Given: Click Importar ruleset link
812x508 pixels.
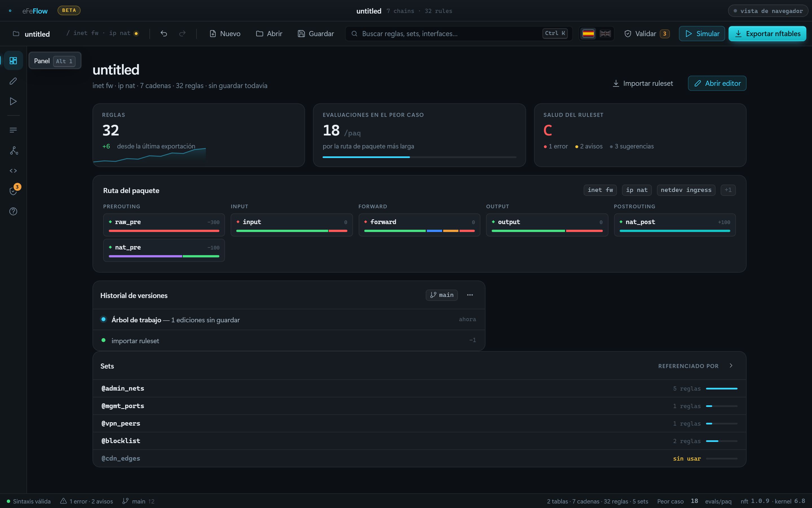Looking at the screenshot, I should (643, 83).
